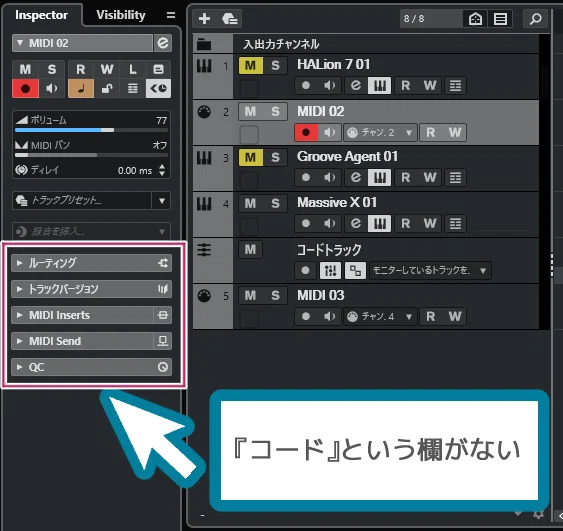This screenshot has height=531, width=563.
Task: Unmute the HALion 7 01 track
Action: 251,65
